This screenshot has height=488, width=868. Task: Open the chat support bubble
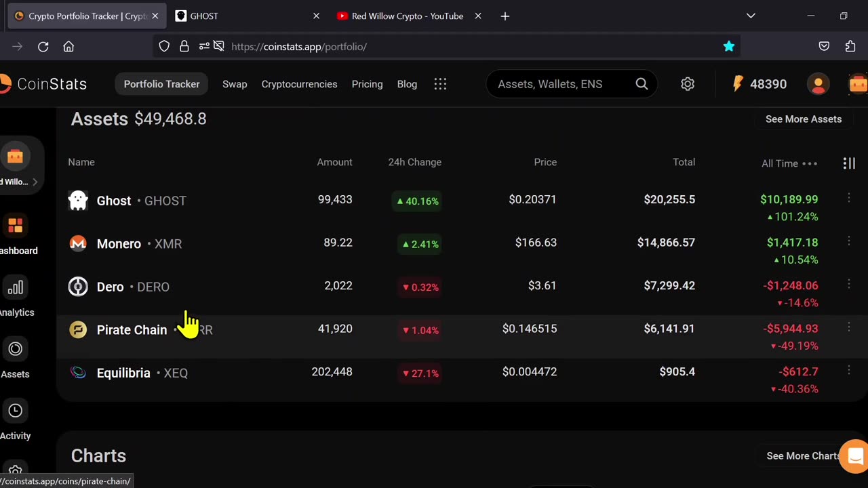[x=854, y=455]
